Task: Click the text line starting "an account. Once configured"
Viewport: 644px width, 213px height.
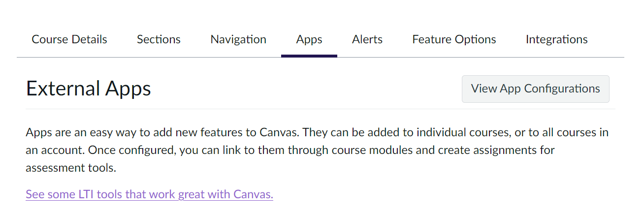Action: pos(290,151)
